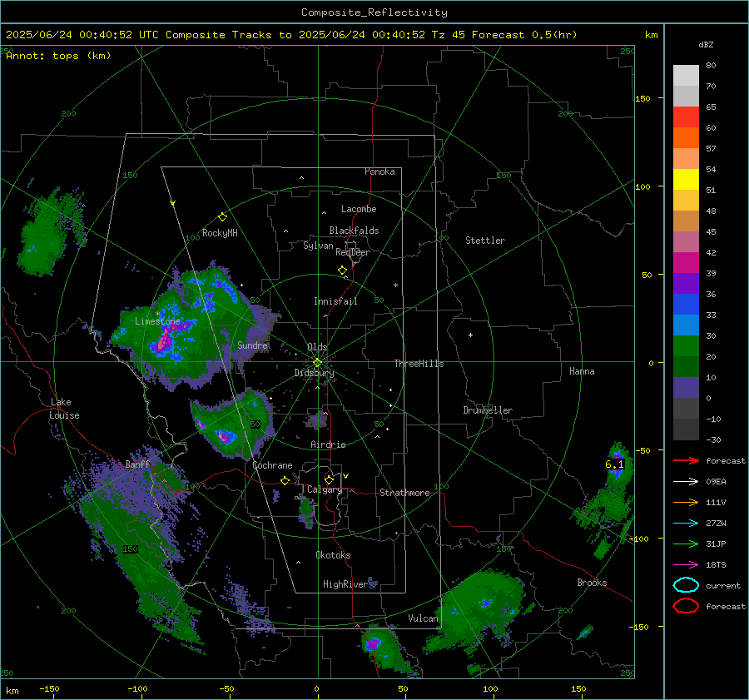Click the radar origin marker at Olds
The width and height of the screenshot is (749, 700).
(x=317, y=363)
